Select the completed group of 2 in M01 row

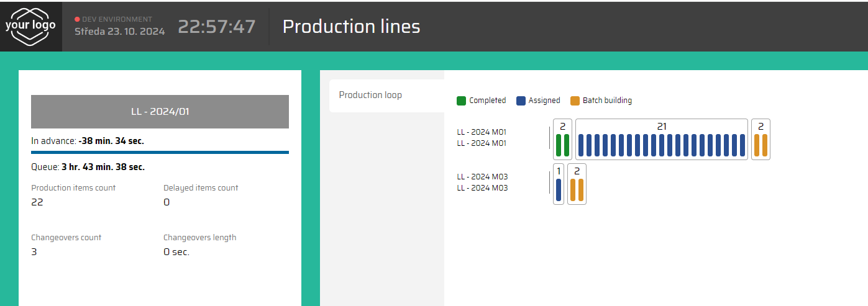click(x=562, y=139)
